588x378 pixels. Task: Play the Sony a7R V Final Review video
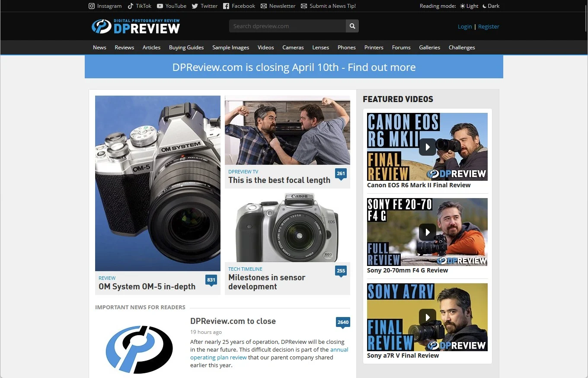(x=427, y=317)
